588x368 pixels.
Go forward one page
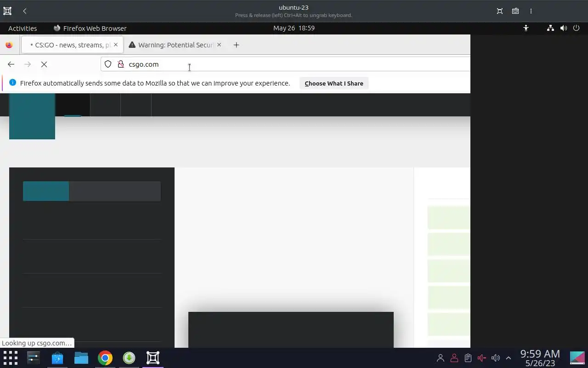pyautogui.click(x=28, y=64)
